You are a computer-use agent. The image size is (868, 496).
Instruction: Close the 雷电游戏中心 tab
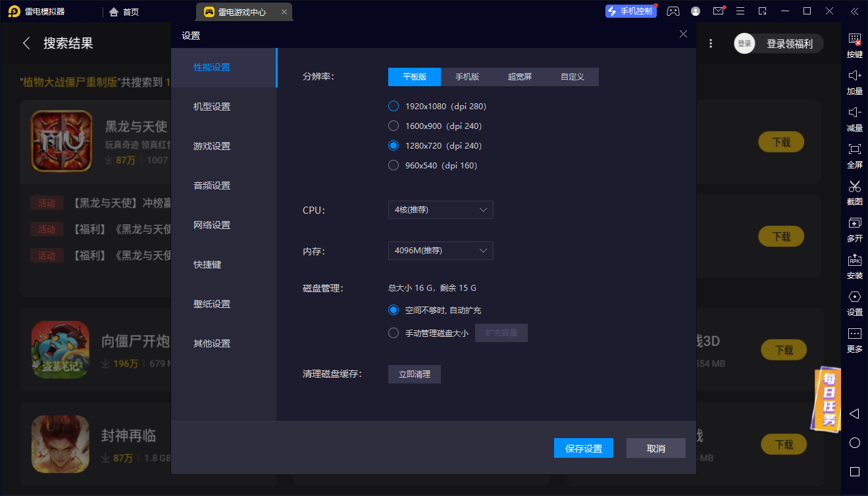[284, 12]
